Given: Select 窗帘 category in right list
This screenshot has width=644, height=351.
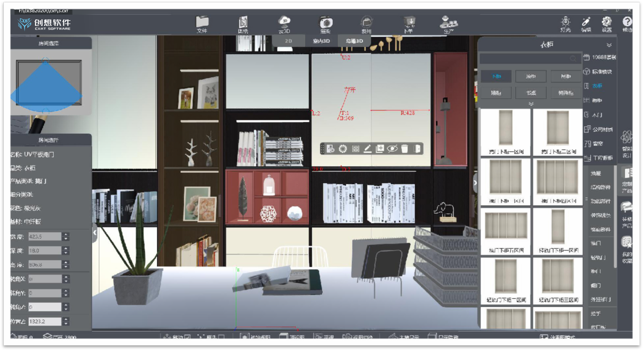Looking at the screenshot, I should (593, 144).
